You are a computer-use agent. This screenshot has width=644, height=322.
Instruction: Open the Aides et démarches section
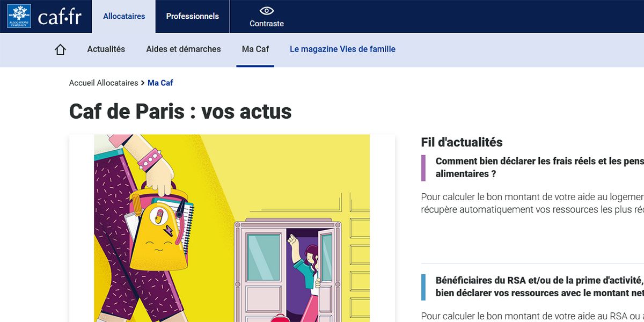coord(184,49)
